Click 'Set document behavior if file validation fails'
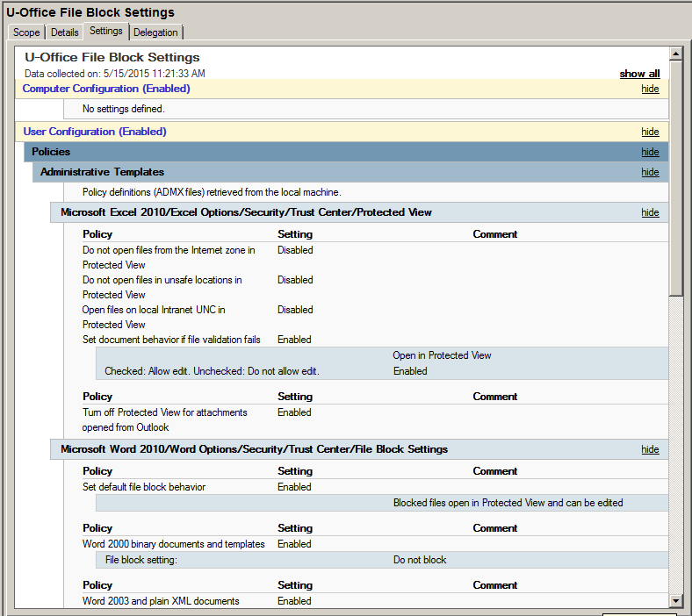This screenshot has height=616, width=692. [171, 340]
